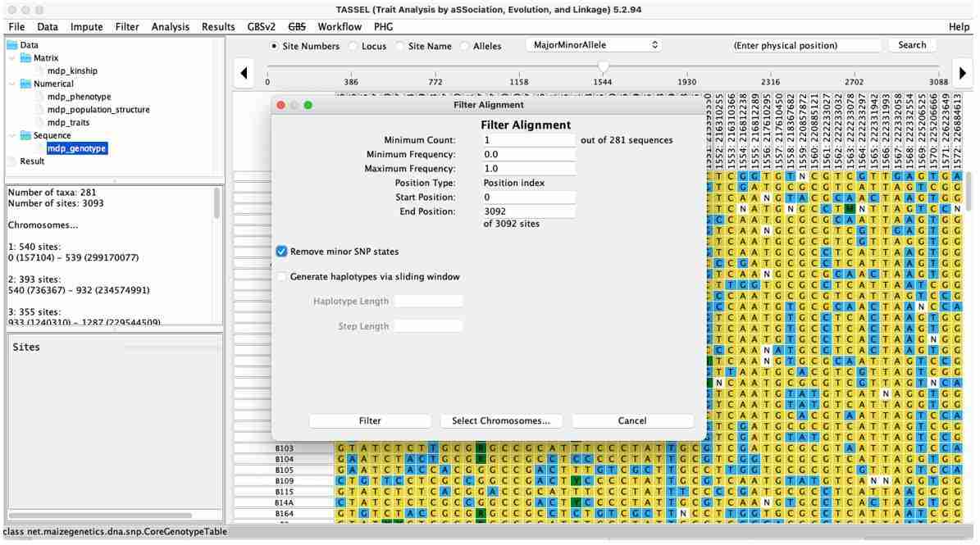980x545 pixels.
Task: Click taxa row label B103
Action: point(284,448)
